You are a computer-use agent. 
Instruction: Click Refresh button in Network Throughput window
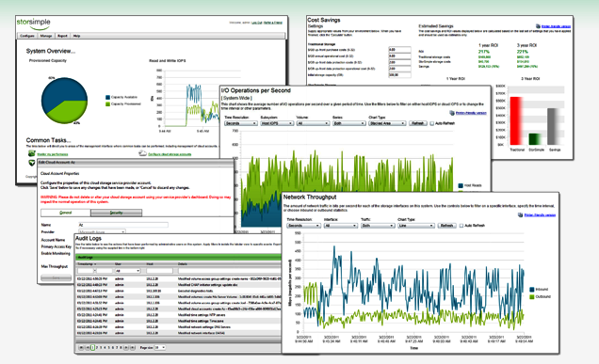(x=446, y=226)
